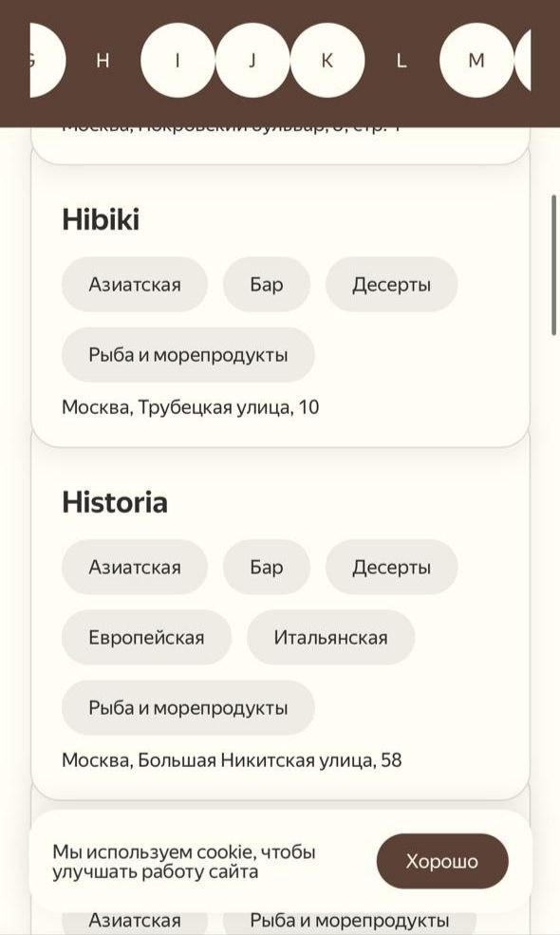The height and width of the screenshot is (935, 560).
Task: Open the Hibiki restaurant card
Action: 102,219
